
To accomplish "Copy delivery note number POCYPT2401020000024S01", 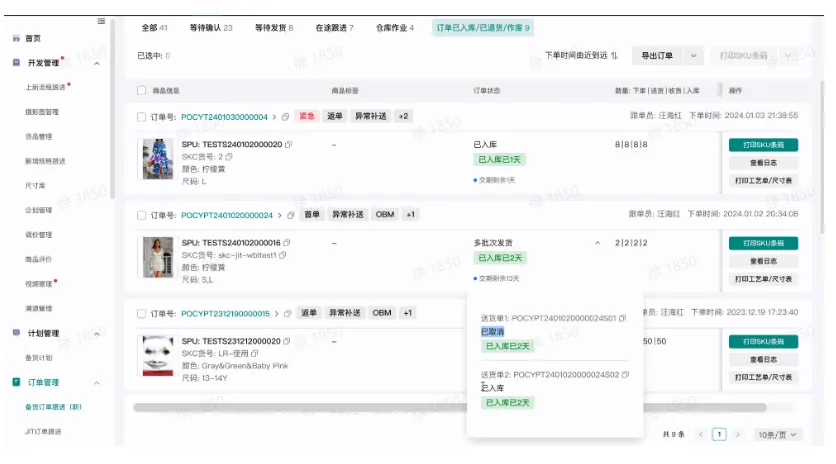I will (x=622, y=318).
